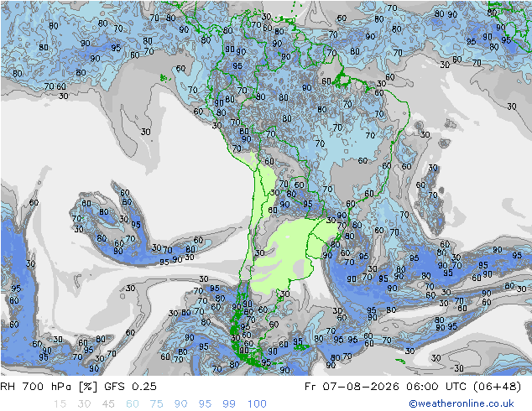532x411 pixels.
Task: Select the legend value 45
Action: click(x=108, y=404)
